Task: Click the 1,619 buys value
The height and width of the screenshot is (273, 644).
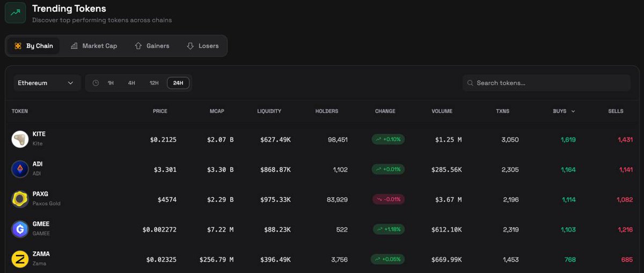Action: click(x=568, y=140)
